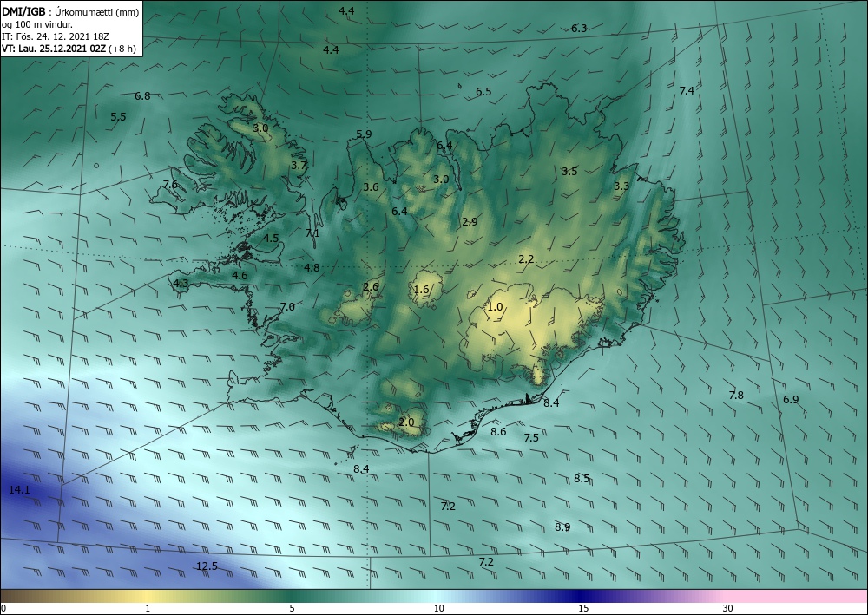Click the 15 tick on the color scale
The height and width of the screenshot is (615, 868).
tap(583, 609)
